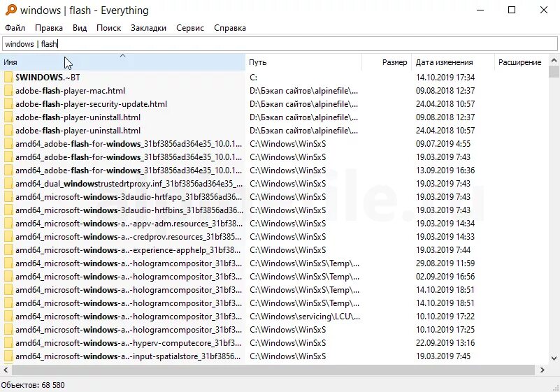The image size is (560, 392).
Task: Click the horizontal scrollbar left arrow
Action: tap(6, 370)
